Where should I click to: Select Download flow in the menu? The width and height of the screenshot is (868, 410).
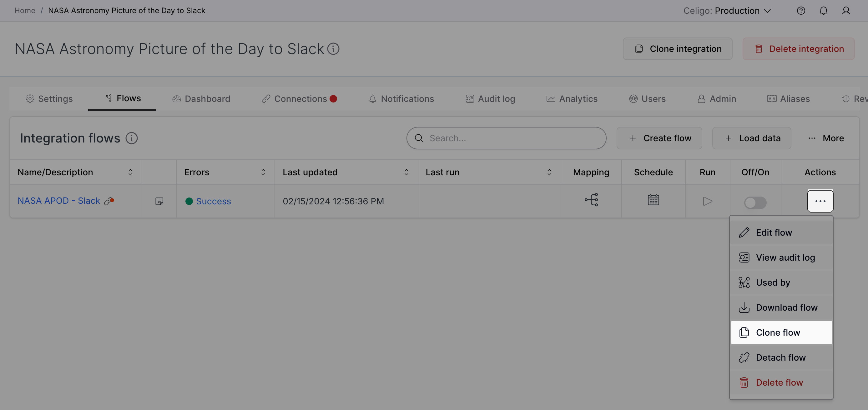781,307
